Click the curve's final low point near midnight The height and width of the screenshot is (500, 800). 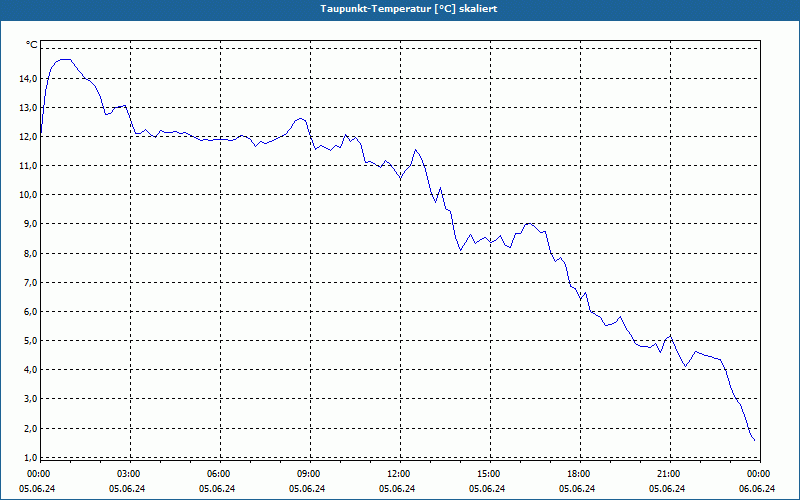coord(754,440)
